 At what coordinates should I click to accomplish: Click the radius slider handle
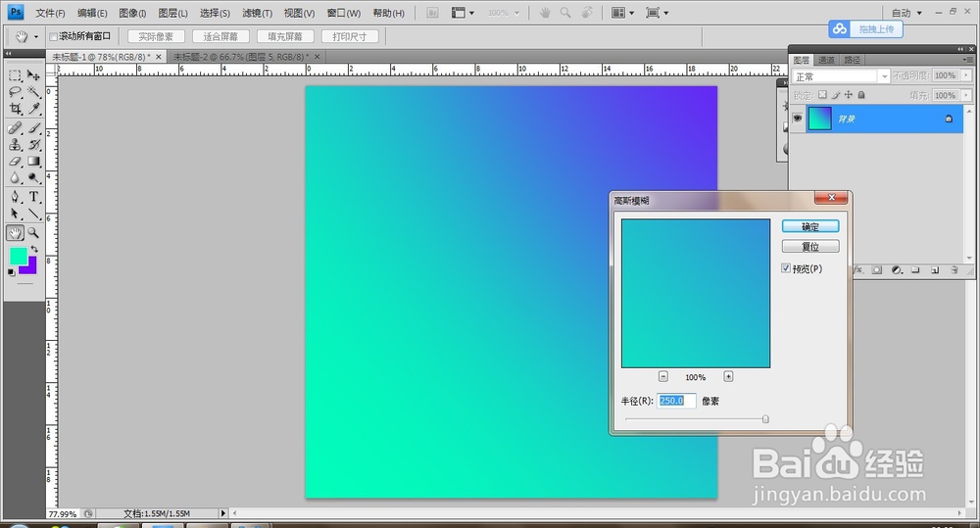coord(765,419)
